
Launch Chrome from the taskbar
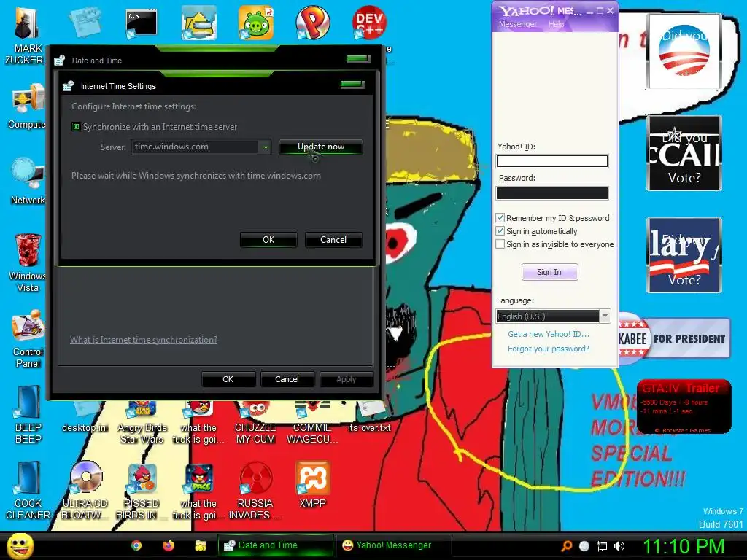tap(136, 545)
